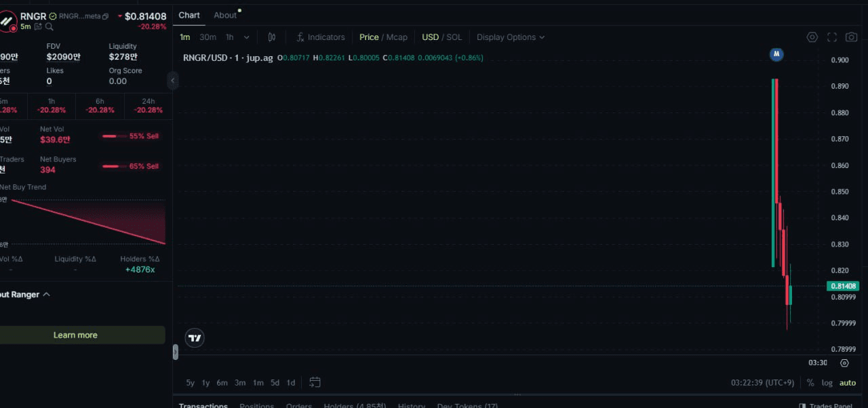
Task: Toggle chart to Mcap view
Action: click(397, 37)
